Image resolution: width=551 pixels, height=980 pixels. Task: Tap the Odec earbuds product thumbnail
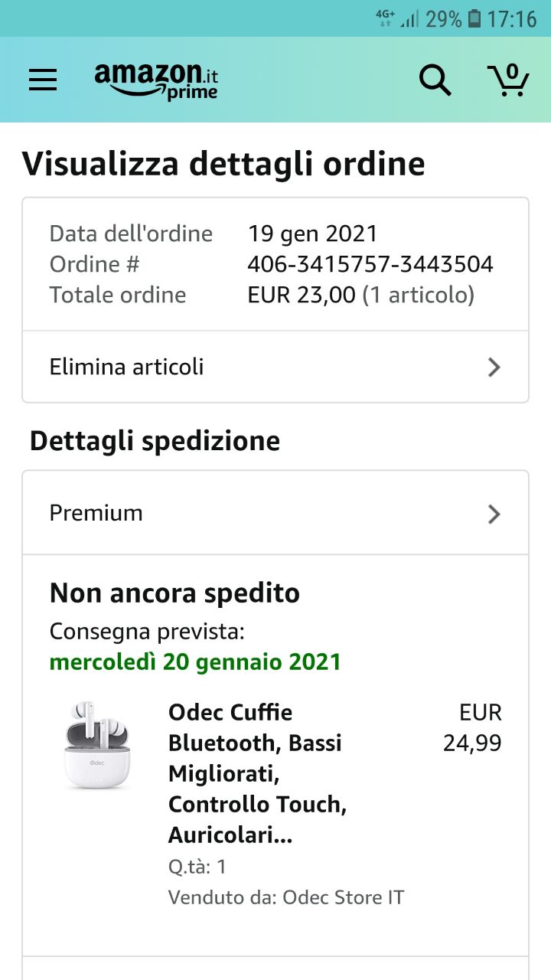pos(96,744)
